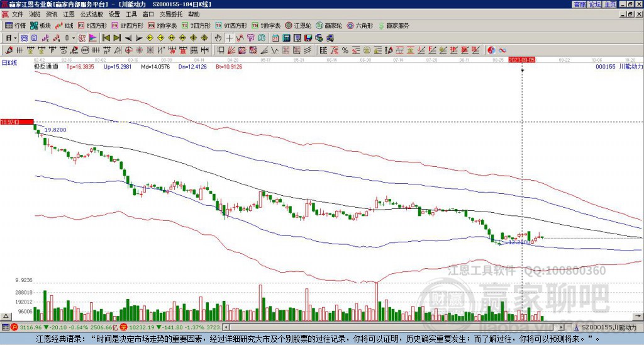644x345 pixels.
Task: Open the 江恩轮 wheel tool
Action: tap(299, 25)
